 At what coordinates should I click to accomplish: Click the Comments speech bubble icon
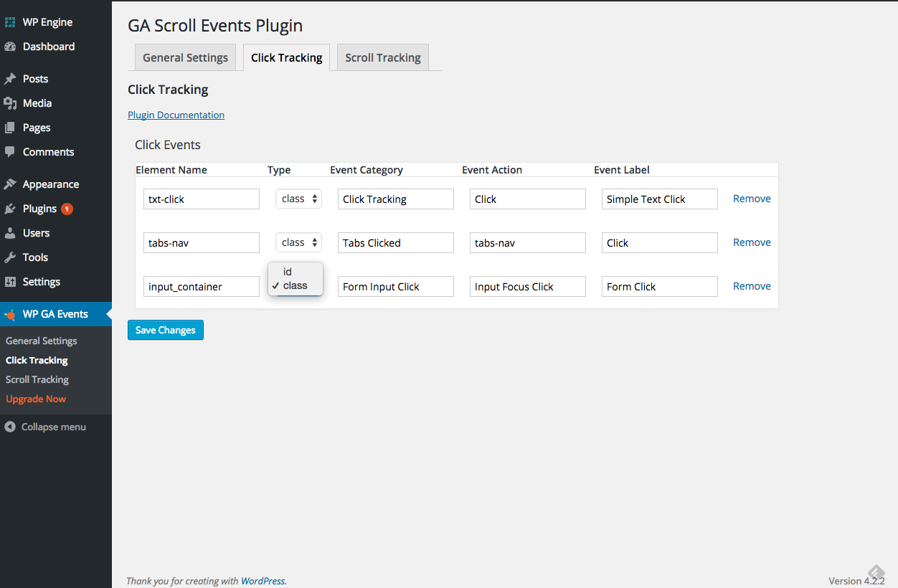[10, 152]
